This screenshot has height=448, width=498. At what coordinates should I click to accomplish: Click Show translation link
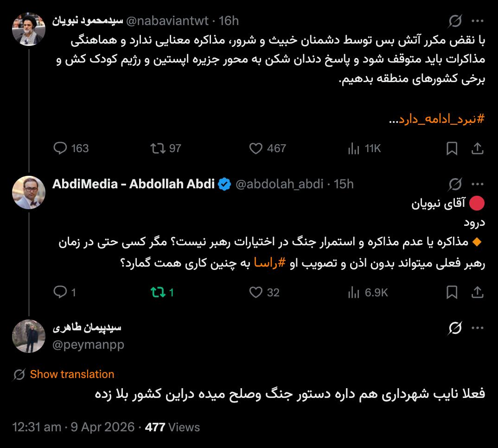[72, 374]
